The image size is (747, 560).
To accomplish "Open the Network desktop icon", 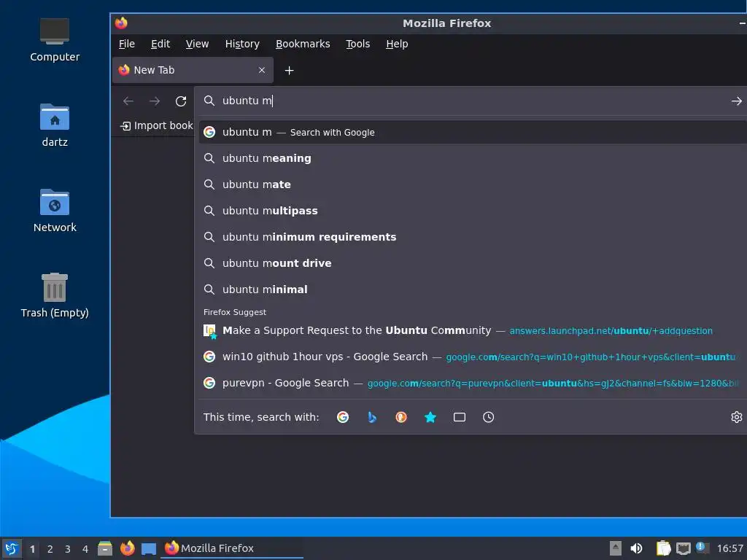I will 54,211.
